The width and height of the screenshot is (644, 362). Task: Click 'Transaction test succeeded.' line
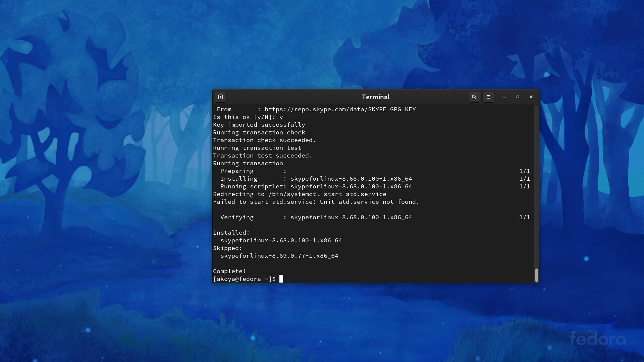click(263, 156)
